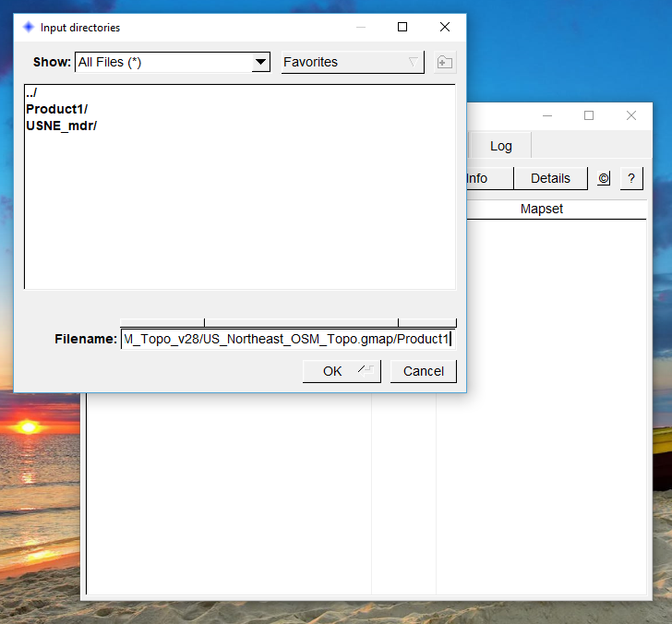The height and width of the screenshot is (624, 672).
Task: Click the middle path segment button above Filename
Action: click(x=301, y=323)
